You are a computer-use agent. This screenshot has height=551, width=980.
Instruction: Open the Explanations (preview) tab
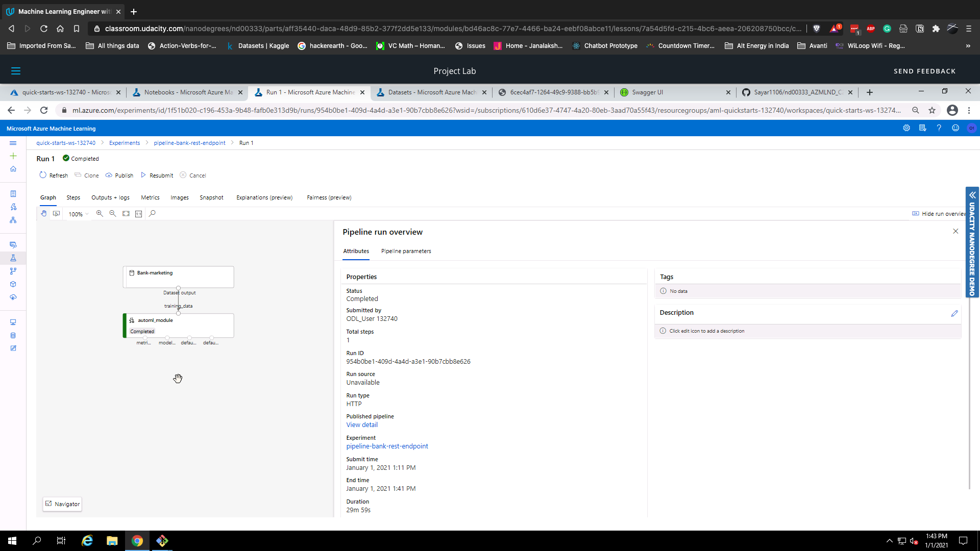(264, 197)
